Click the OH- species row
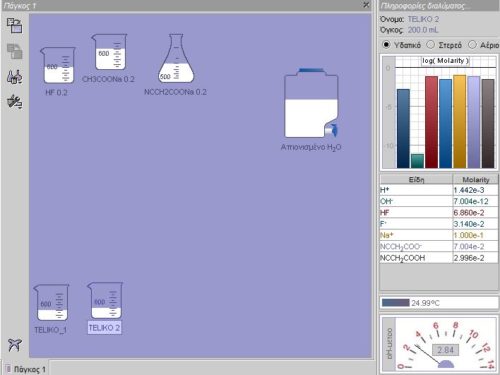 (x=439, y=201)
